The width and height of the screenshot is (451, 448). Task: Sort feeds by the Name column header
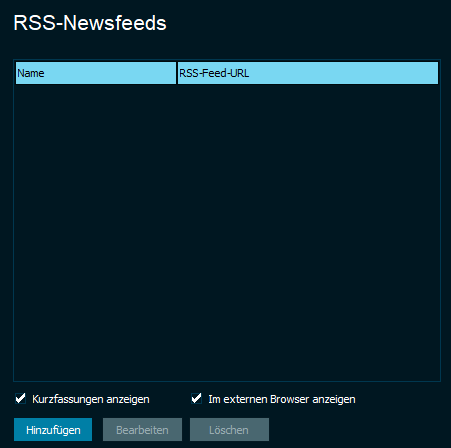[96, 73]
